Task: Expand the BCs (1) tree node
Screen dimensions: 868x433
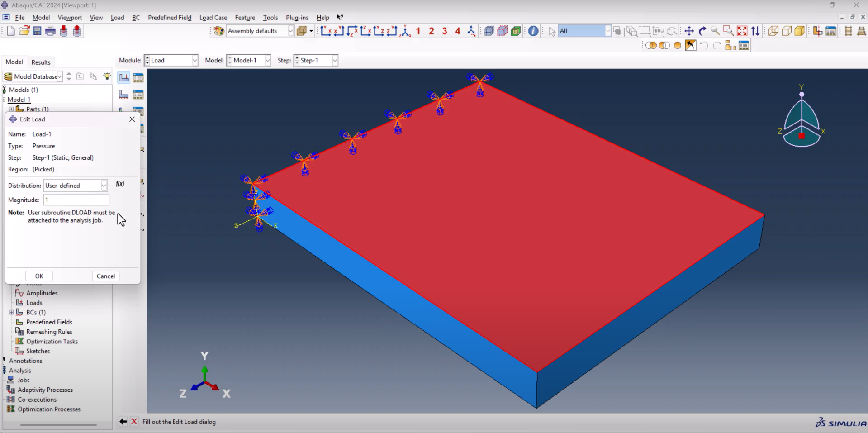Action: [x=11, y=312]
